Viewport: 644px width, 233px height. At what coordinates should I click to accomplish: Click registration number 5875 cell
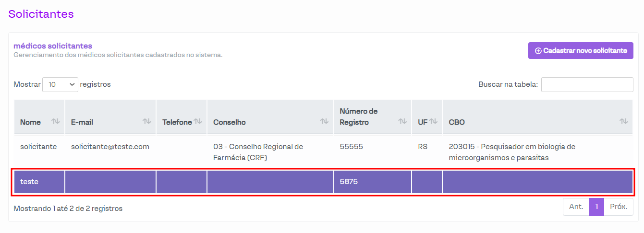pos(349,182)
